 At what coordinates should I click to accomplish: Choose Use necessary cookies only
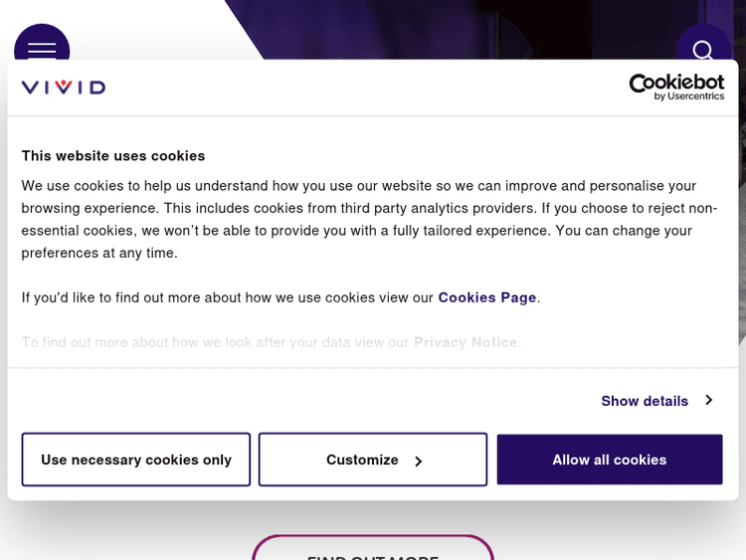136,460
